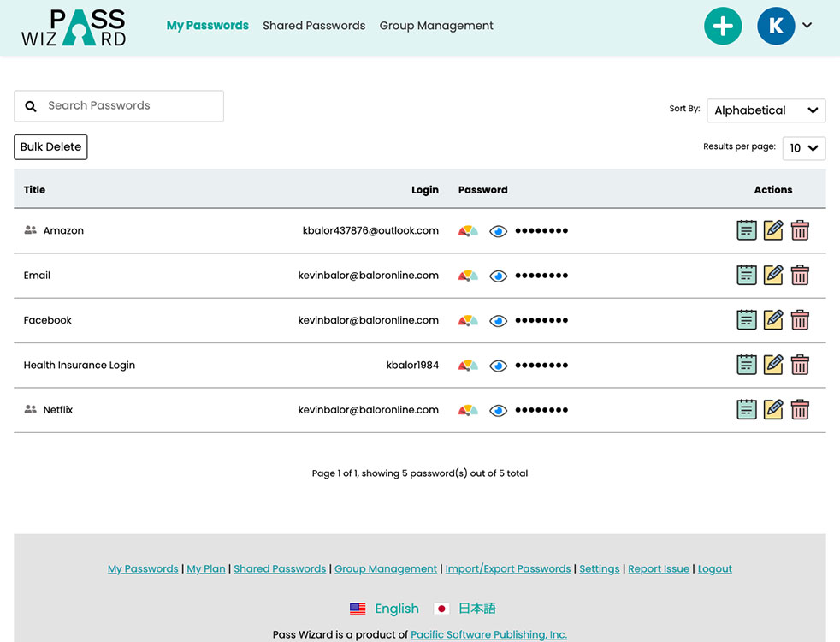Click login kbalor437876@outlook.com

click(x=370, y=230)
